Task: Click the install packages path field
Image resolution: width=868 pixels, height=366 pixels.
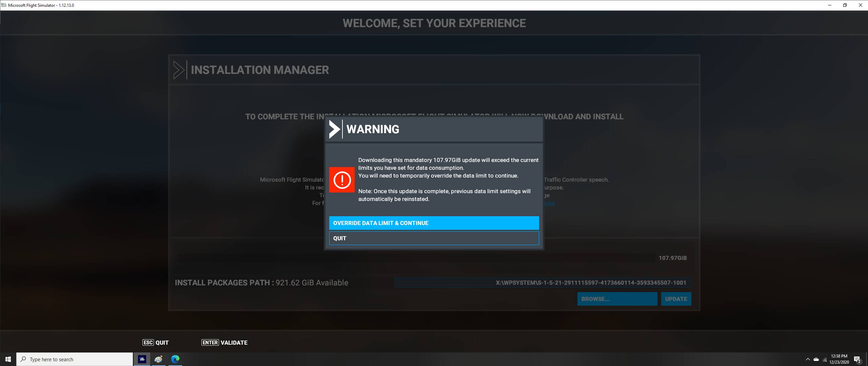Action: coord(542,283)
